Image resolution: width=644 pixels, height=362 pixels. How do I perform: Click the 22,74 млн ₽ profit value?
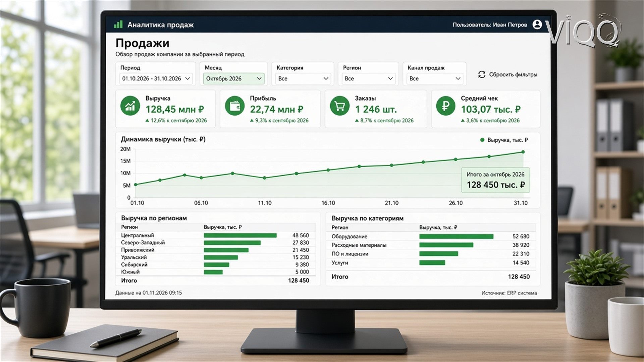tap(276, 109)
